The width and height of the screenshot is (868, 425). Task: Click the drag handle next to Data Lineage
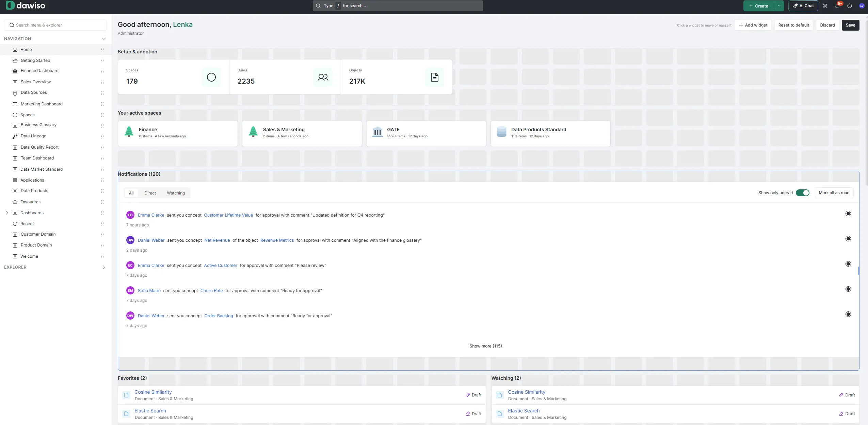tap(102, 136)
